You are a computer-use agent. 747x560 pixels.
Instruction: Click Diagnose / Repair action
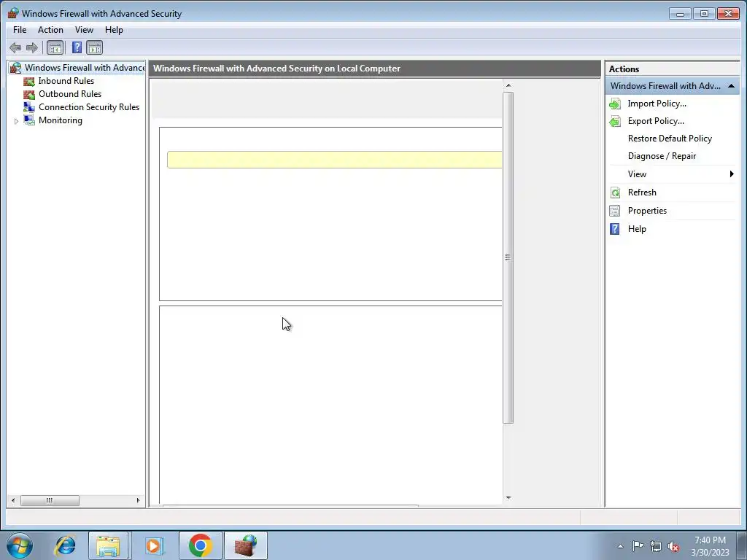point(662,156)
